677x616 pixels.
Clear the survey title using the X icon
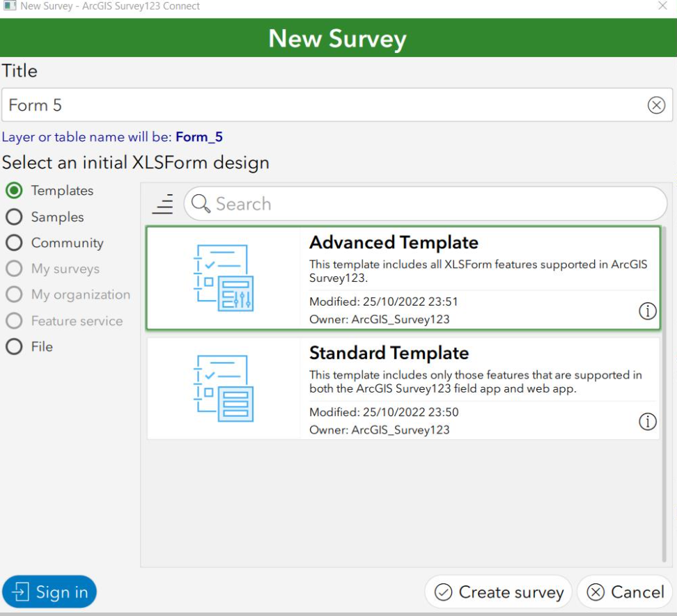(655, 105)
